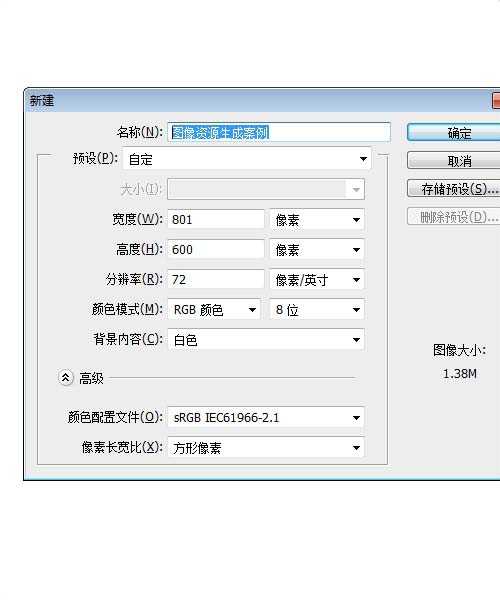Click the 图像大小 label
This screenshot has height=600, width=500.
pos(459,350)
